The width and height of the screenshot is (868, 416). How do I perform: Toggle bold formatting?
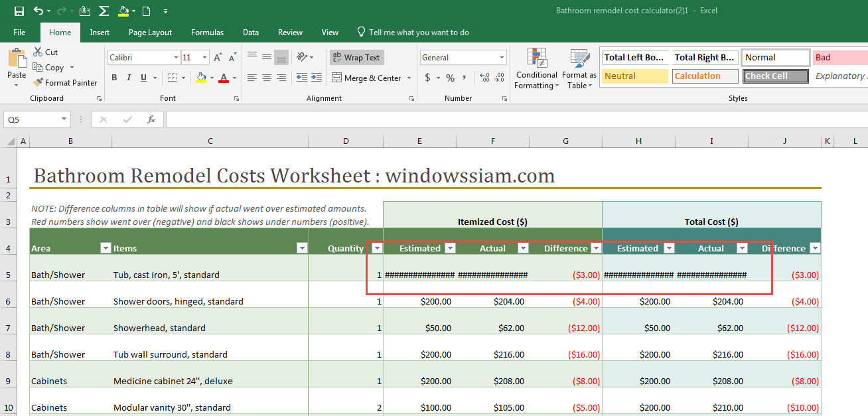pyautogui.click(x=113, y=78)
